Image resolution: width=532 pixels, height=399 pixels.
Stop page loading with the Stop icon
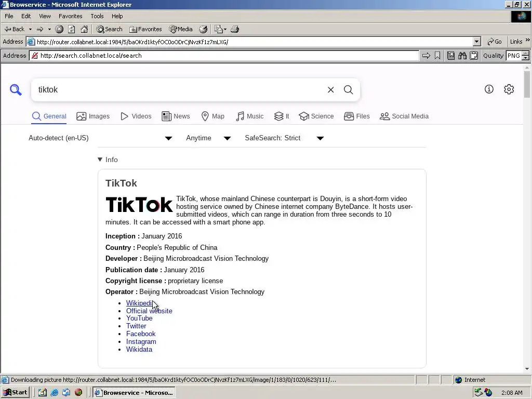[59, 29]
